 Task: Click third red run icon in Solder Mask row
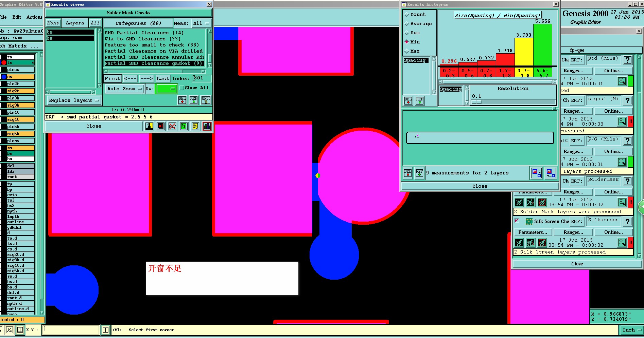pos(542,202)
